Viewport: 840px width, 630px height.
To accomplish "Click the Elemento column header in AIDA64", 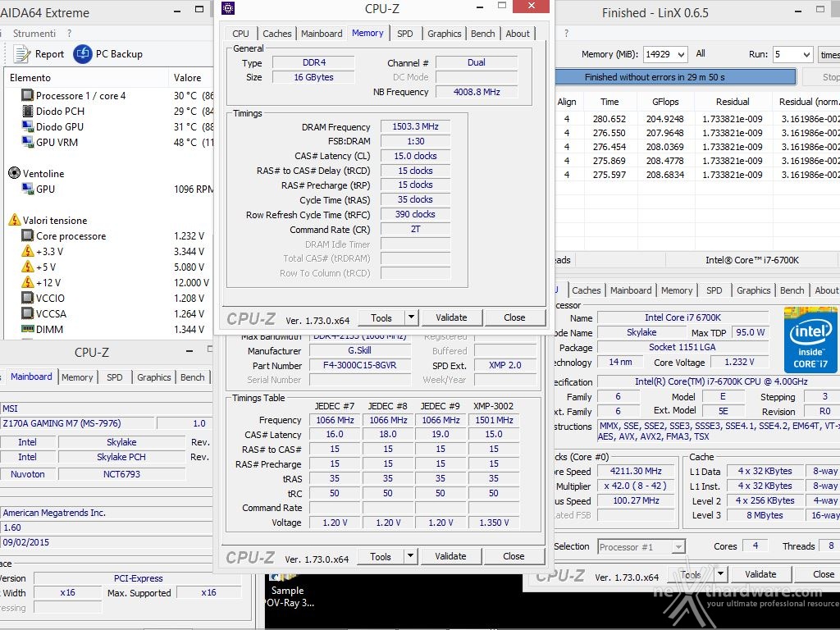I will (x=87, y=78).
